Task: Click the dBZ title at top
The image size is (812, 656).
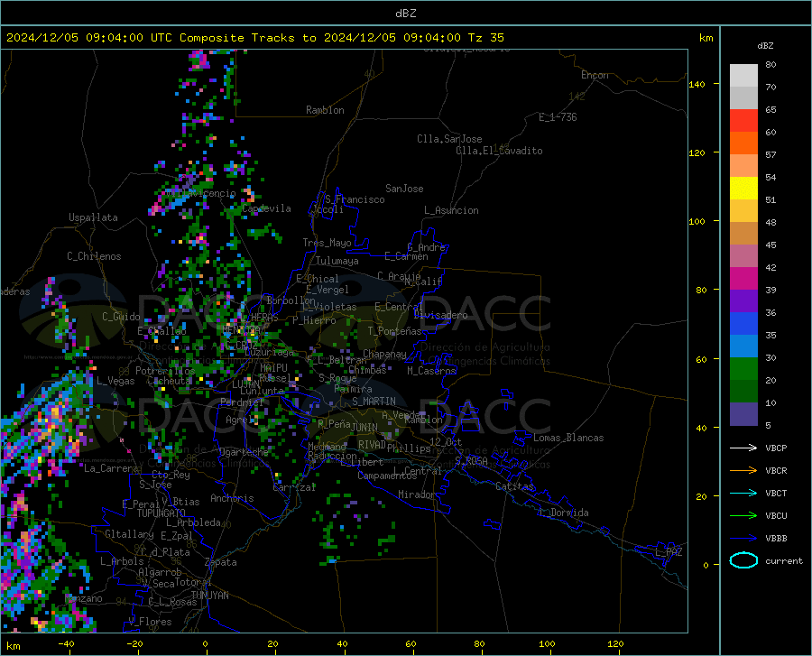Action: click(x=405, y=14)
